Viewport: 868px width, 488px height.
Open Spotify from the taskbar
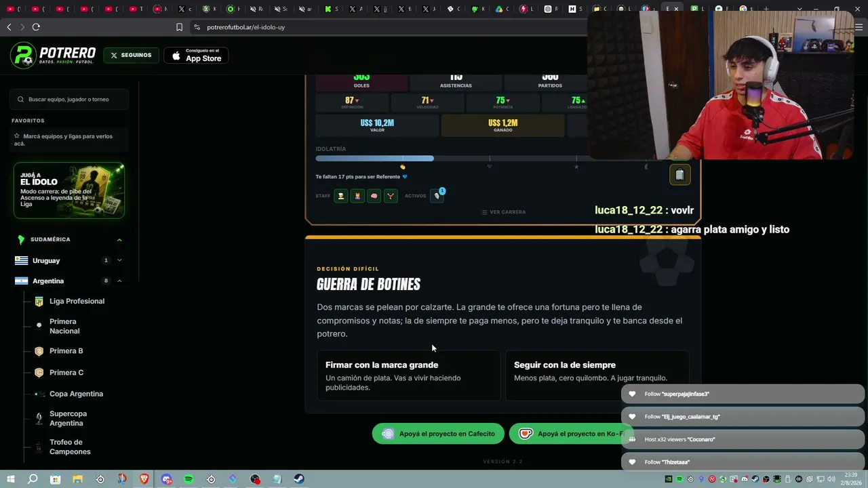[189, 479]
